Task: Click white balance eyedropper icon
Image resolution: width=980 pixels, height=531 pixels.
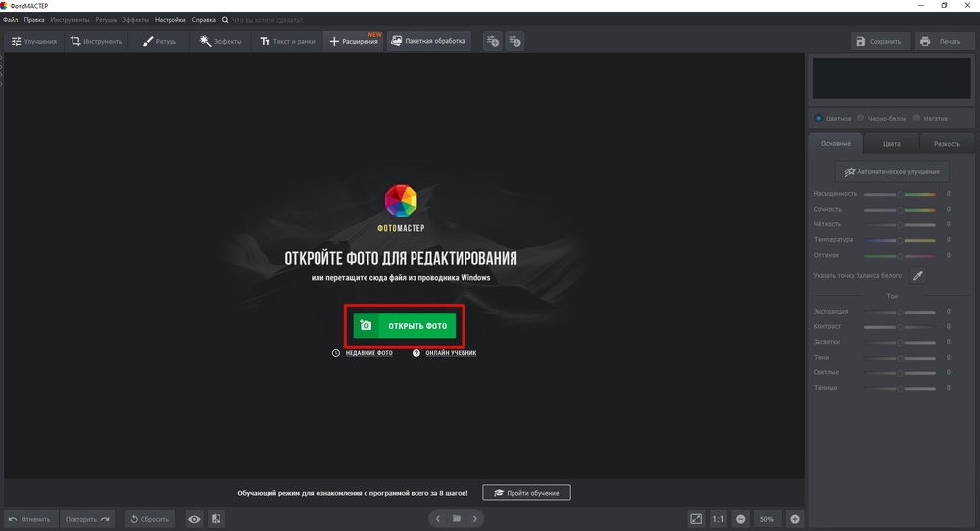Action: [x=918, y=276]
